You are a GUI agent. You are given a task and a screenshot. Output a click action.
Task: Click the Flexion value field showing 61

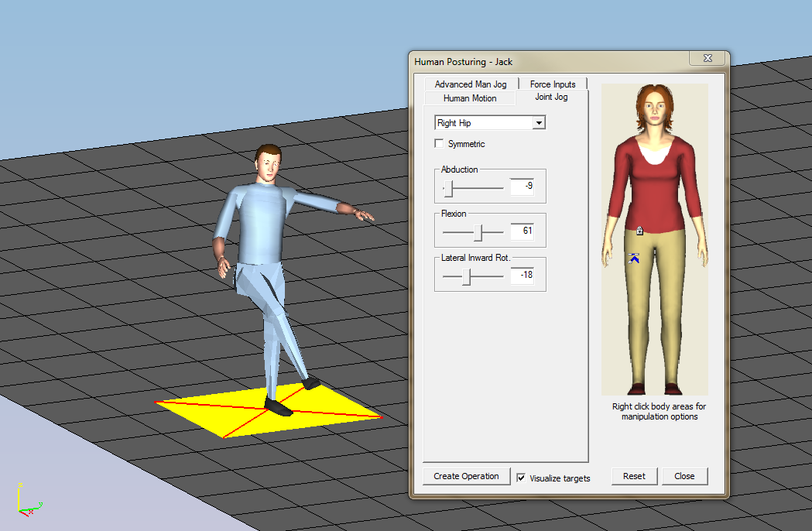(x=522, y=231)
